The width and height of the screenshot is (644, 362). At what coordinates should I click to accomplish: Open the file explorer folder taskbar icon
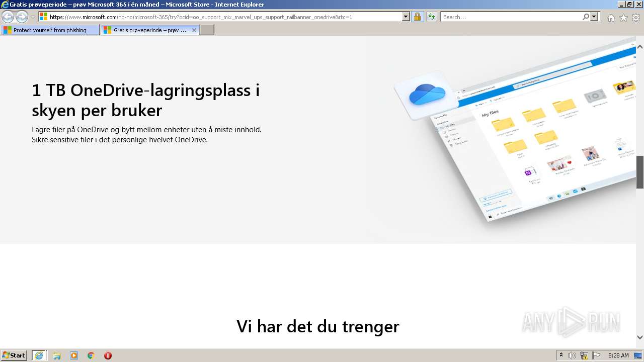click(x=57, y=355)
